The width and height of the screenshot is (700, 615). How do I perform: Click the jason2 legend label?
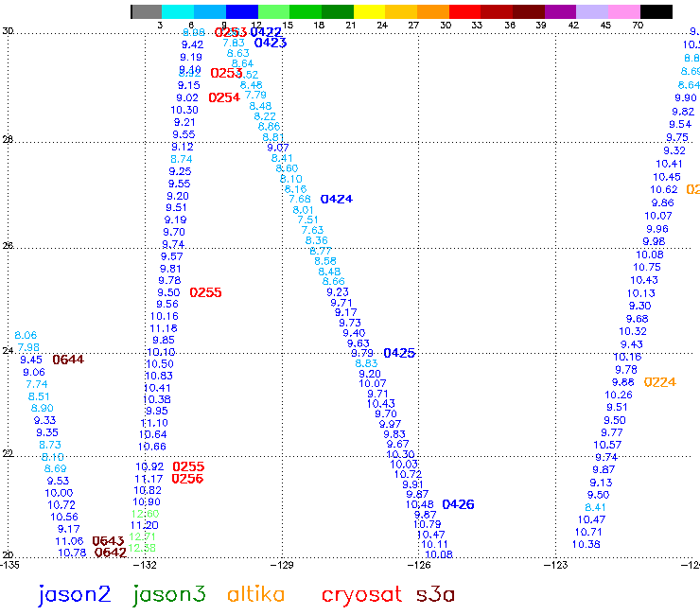coord(74,595)
